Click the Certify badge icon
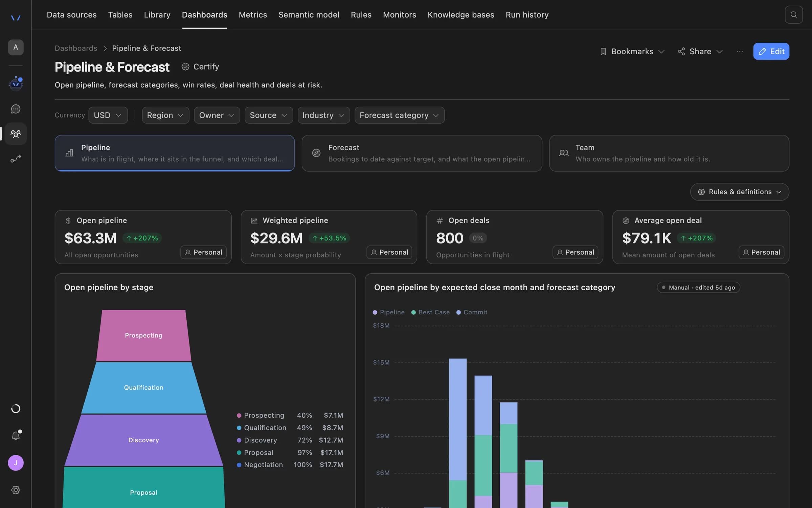The width and height of the screenshot is (812, 508). (185, 67)
